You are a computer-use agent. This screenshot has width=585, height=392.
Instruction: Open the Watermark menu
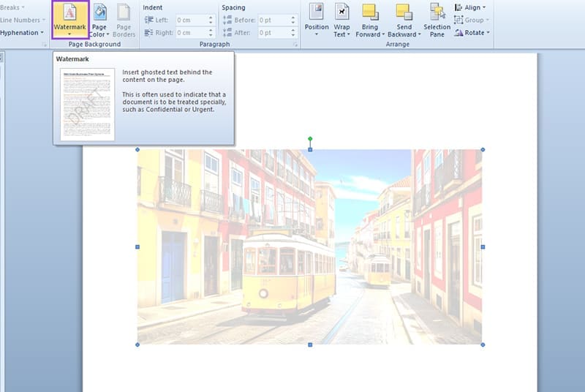[x=69, y=20]
